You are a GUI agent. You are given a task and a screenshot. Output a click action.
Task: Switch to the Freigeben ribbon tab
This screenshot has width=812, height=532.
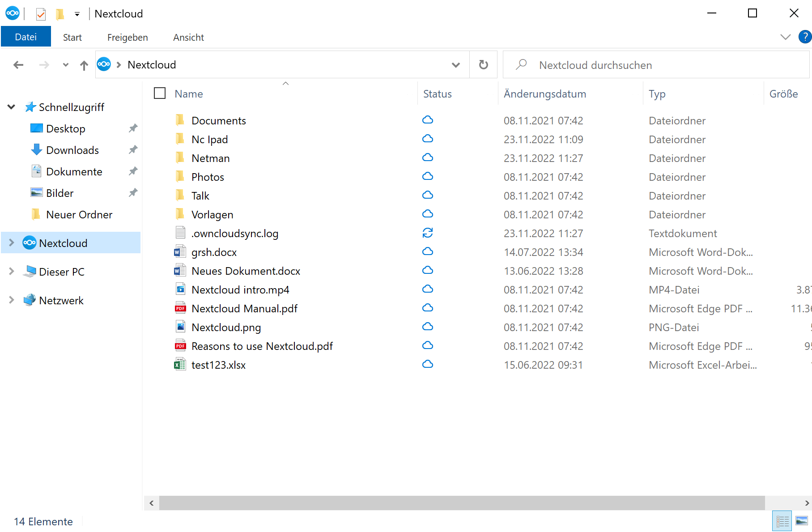point(128,38)
